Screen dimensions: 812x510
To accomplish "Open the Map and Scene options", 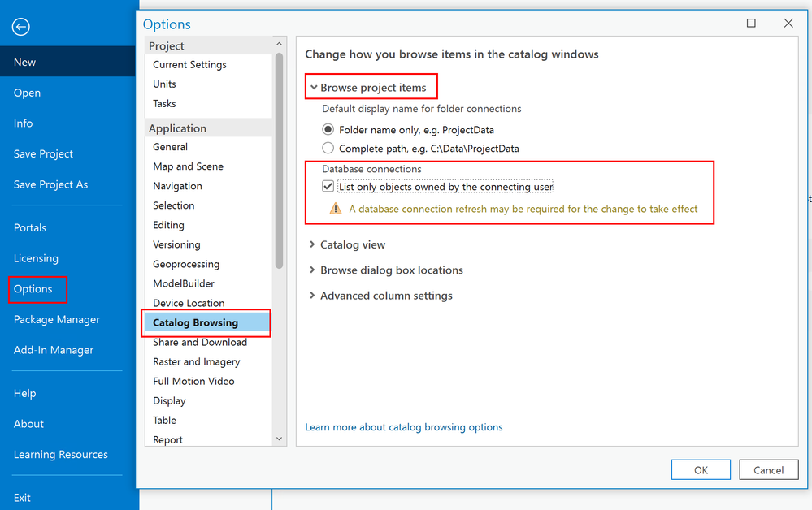I will tap(188, 166).
